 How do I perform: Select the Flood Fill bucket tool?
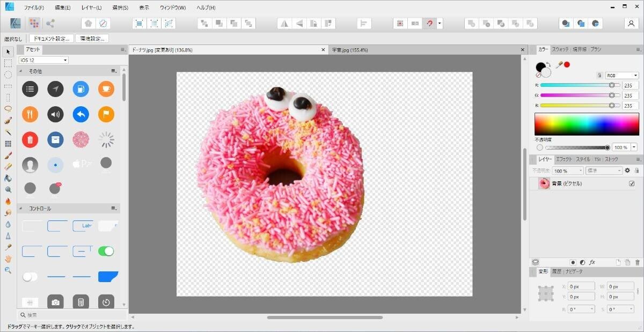[8, 178]
